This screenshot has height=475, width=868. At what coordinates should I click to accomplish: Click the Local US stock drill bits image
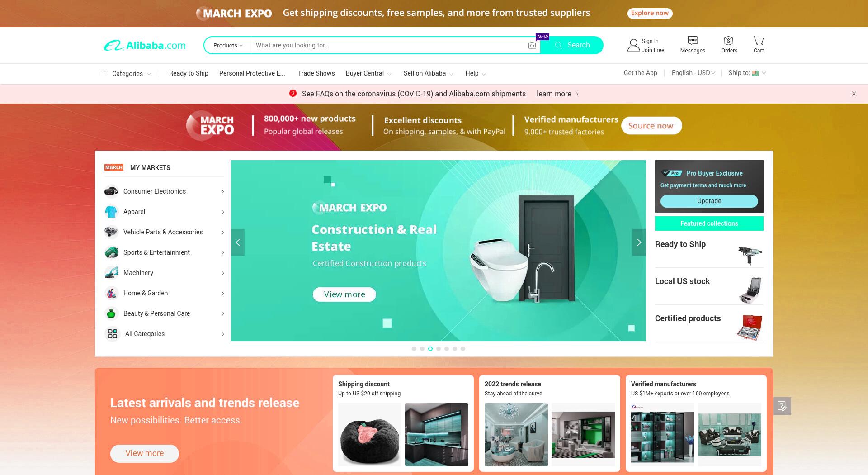coord(750,290)
